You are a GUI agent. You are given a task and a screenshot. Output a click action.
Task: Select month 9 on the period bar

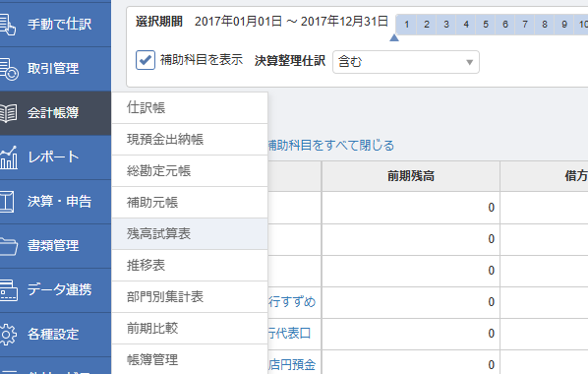click(x=564, y=25)
